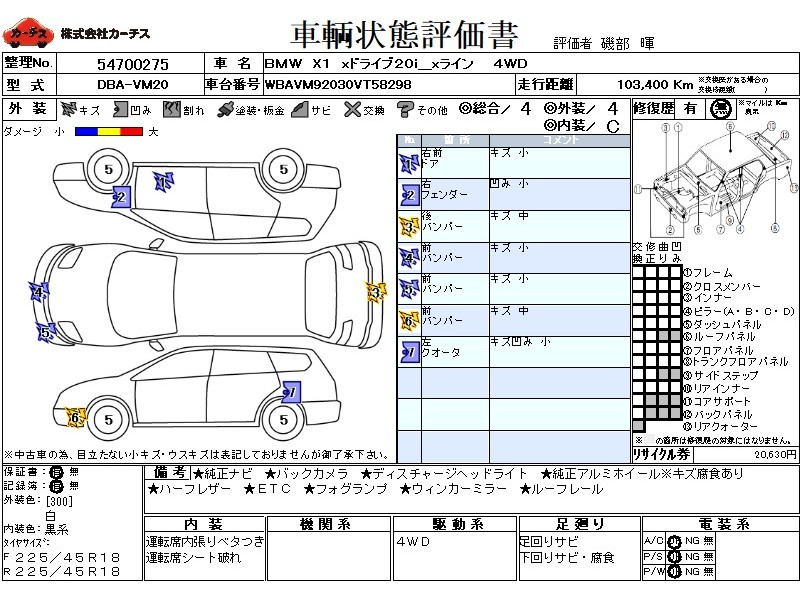Click the chassis number WBAVM92030VT58298
The height and width of the screenshot is (600, 800).
coord(338,85)
